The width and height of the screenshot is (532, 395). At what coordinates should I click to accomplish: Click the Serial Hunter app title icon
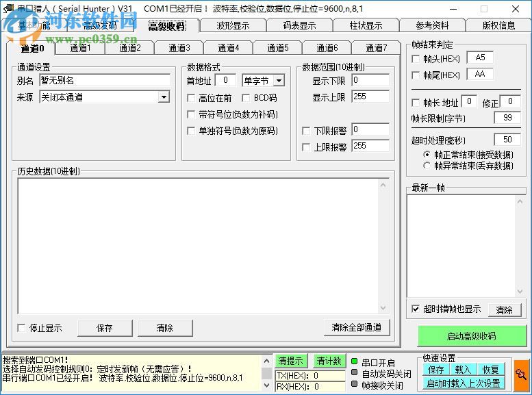pos(8,8)
